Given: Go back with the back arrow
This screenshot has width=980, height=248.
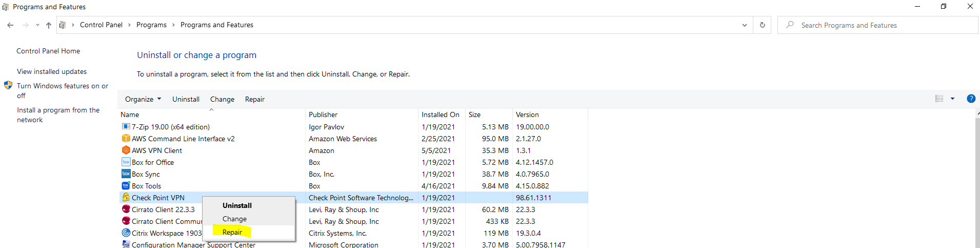Looking at the screenshot, I should click(10, 25).
